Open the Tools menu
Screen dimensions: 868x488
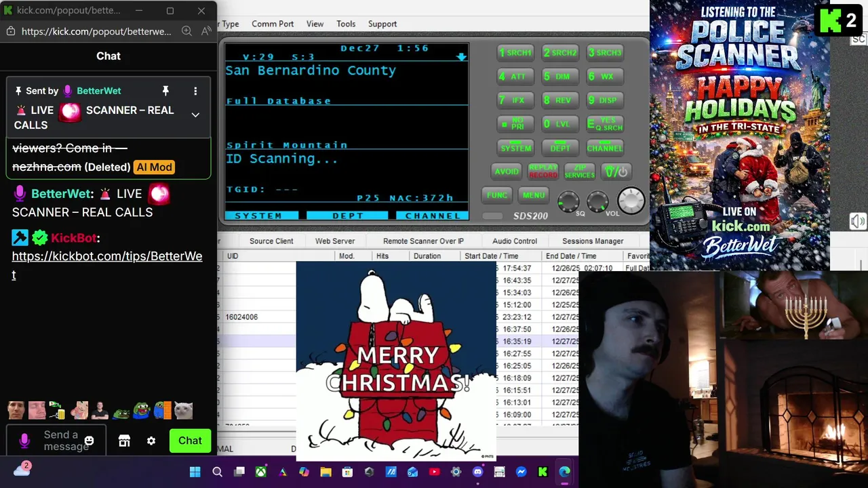coord(346,24)
